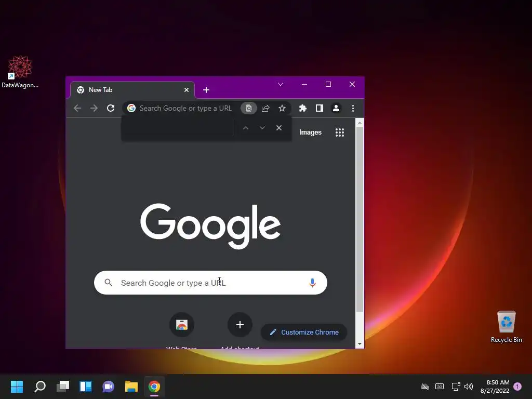Image resolution: width=532 pixels, height=399 pixels.
Task: Click the page scrollbar down arrow
Action: pyautogui.click(x=360, y=344)
